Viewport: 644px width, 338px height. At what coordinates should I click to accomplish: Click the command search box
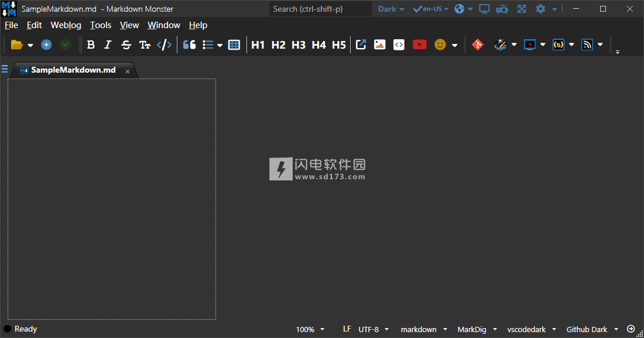coord(320,9)
